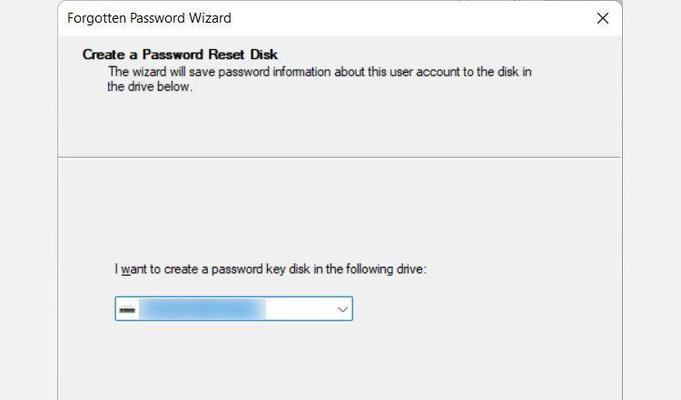Click the Create a Password Reset Disk heading

[x=180, y=54]
